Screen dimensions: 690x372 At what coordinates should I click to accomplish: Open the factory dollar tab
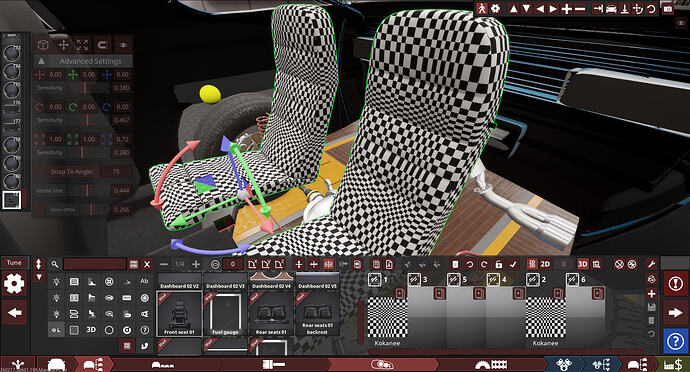[x=674, y=365]
